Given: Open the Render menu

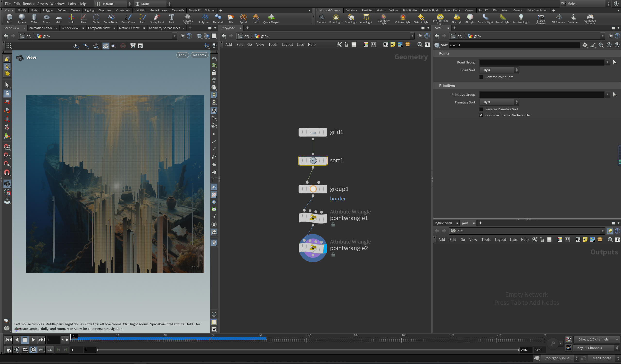Looking at the screenshot, I should coord(29,4).
